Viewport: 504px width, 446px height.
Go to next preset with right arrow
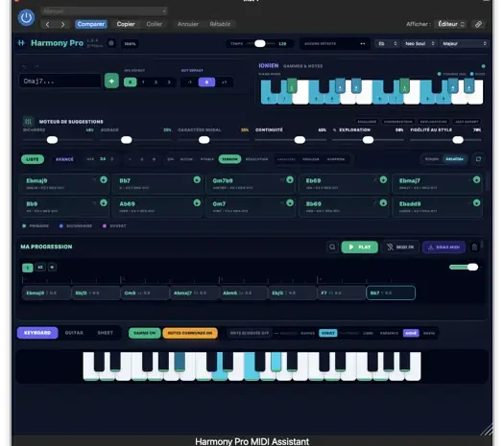click(62, 24)
